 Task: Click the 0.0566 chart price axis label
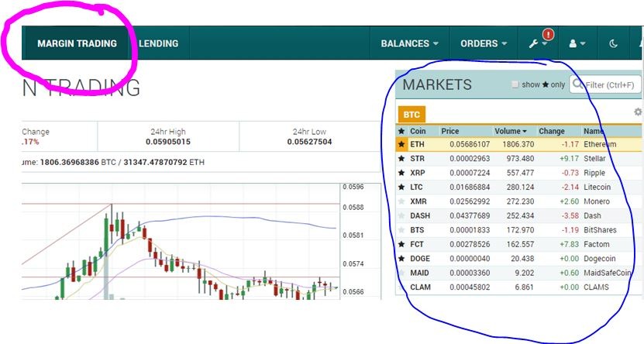(x=353, y=292)
